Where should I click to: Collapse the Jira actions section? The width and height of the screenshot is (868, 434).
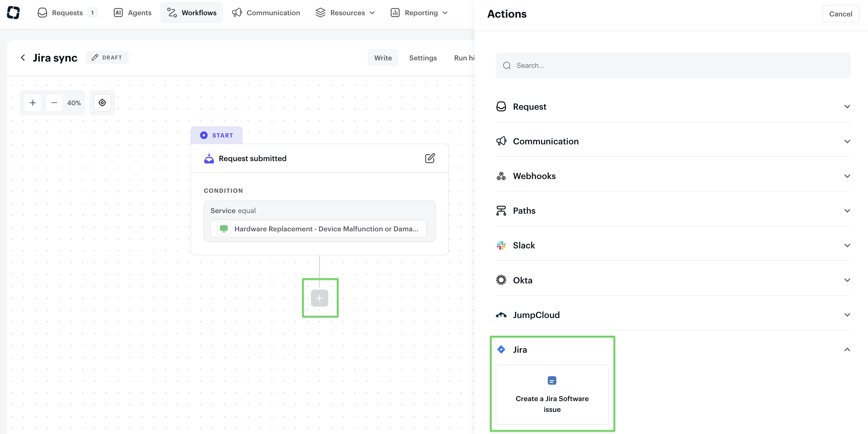[x=847, y=350]
